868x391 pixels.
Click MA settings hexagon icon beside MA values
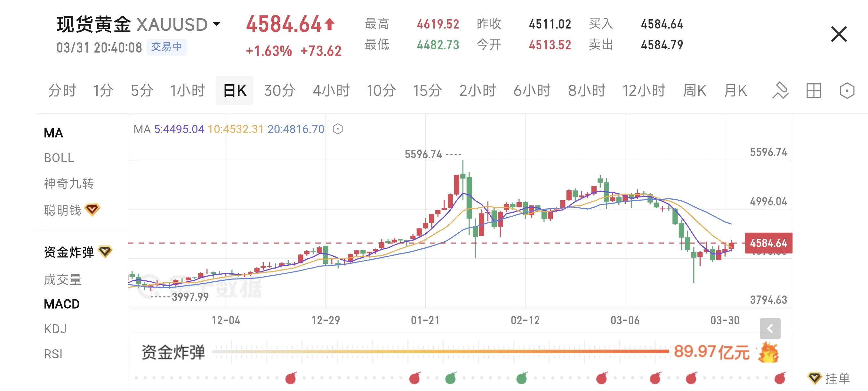[x=338, y=129]
